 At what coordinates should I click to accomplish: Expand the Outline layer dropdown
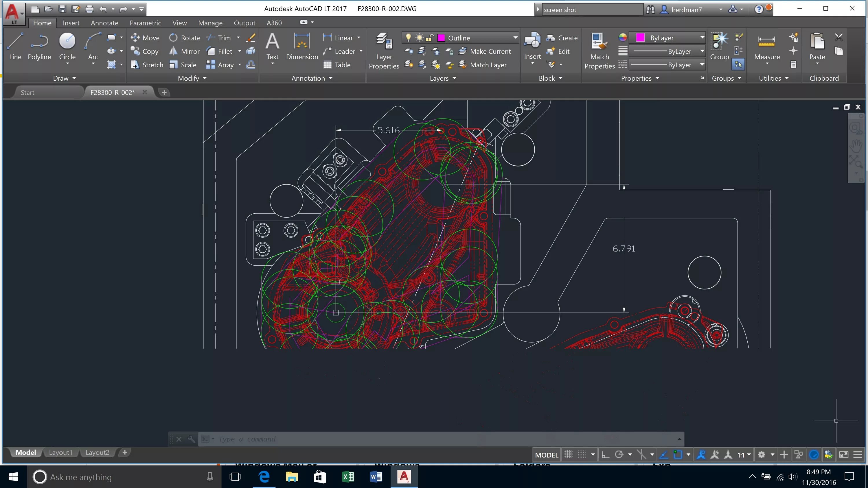coord(515,38)
